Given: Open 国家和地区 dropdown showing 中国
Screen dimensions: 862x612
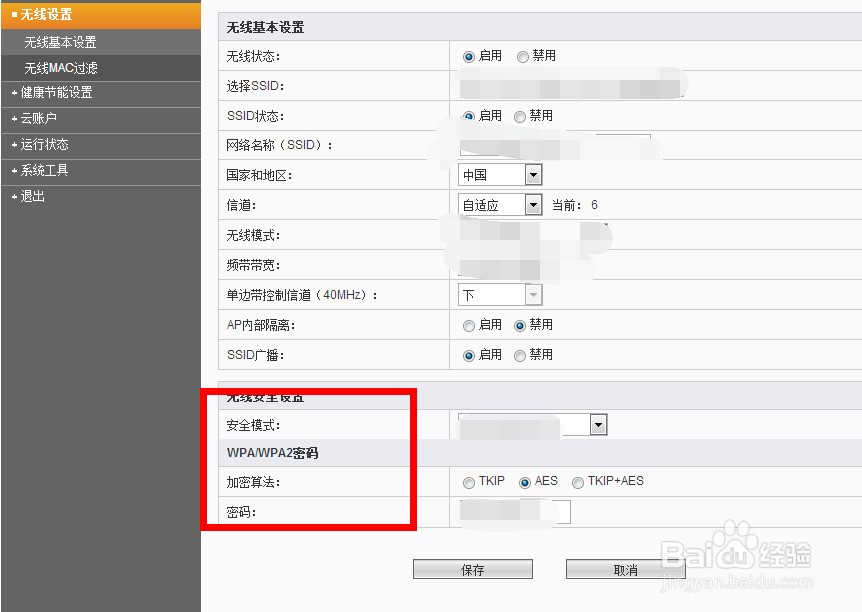Looking at the screenshot, I should click(x=500, y=175).
